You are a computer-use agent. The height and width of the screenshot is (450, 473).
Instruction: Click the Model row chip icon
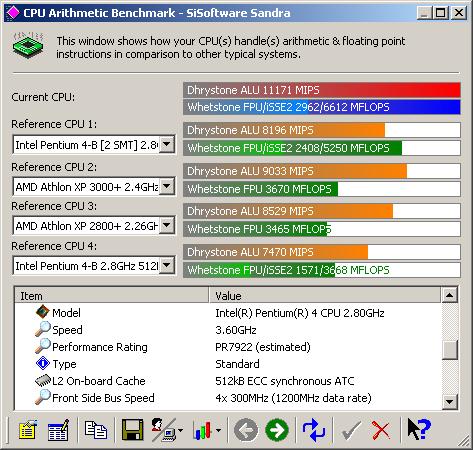42,312
